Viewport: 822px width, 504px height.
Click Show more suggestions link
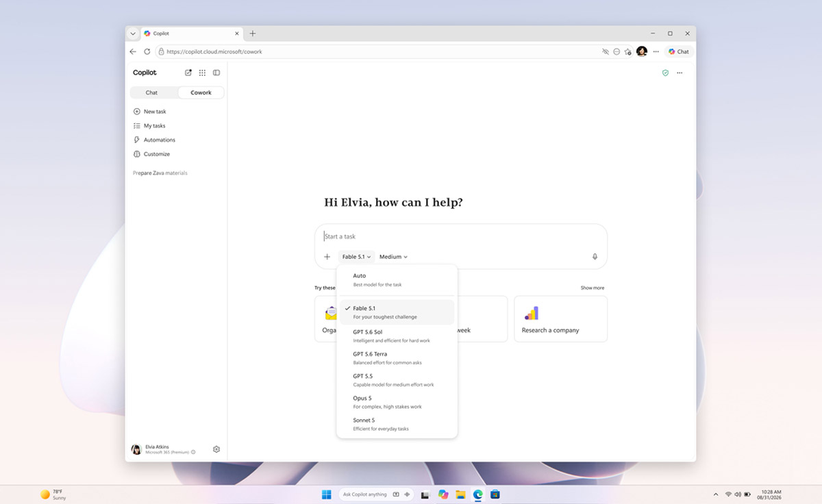[593, 288]
